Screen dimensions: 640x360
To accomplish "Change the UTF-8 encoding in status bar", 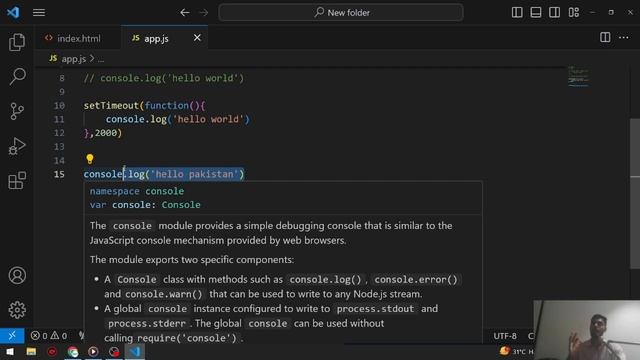I will click(x=505, y=336).
